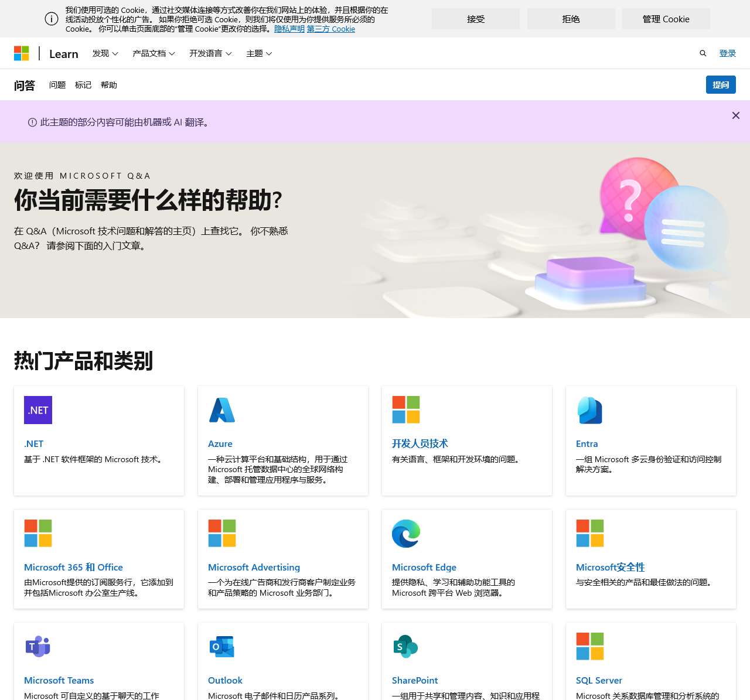
Task: Open the Azure category link
Action: click(x=220, y=444)
